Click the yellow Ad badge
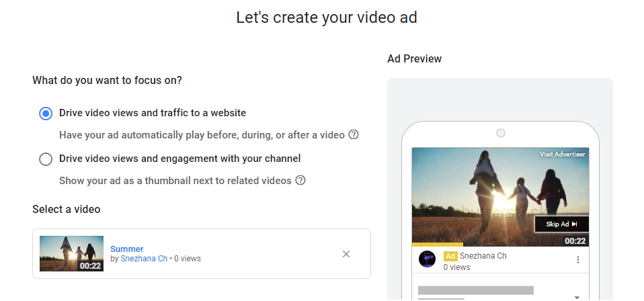Viewport: 644px width, 301px height. [450, 256]
